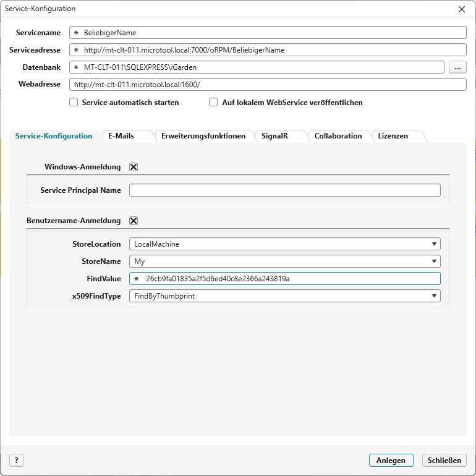Click the database browse ellipsis button
Screen dimensions: 476x476
(457, 67)
